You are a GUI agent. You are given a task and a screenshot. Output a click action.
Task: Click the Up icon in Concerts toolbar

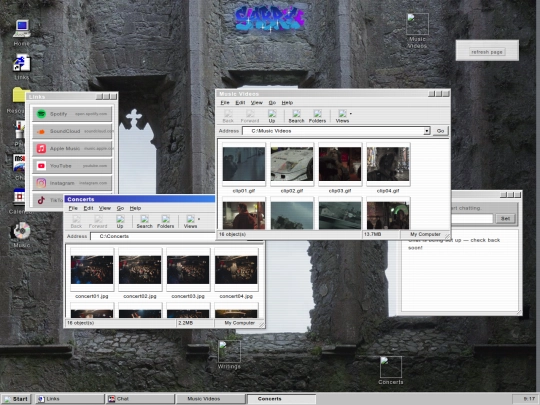tap(120, 221)
